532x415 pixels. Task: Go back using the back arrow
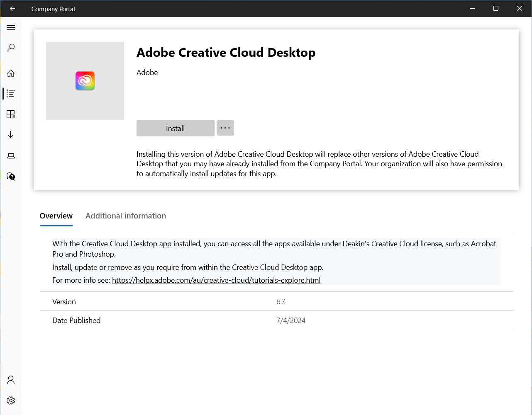(x=12, y=9)
